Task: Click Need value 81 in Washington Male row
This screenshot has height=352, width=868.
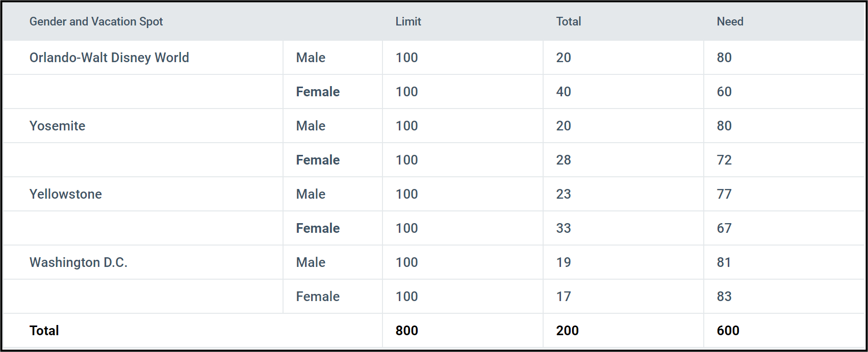Action: click(724, 262)
